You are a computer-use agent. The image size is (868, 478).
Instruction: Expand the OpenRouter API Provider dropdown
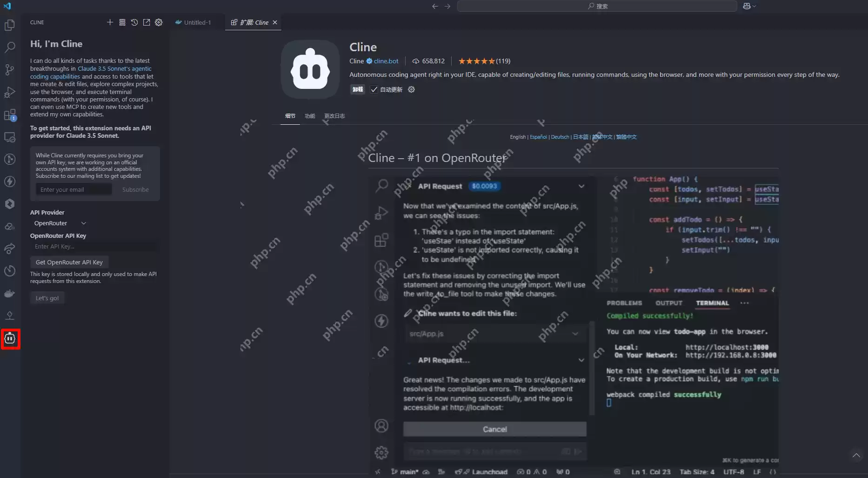pos(60,223)
